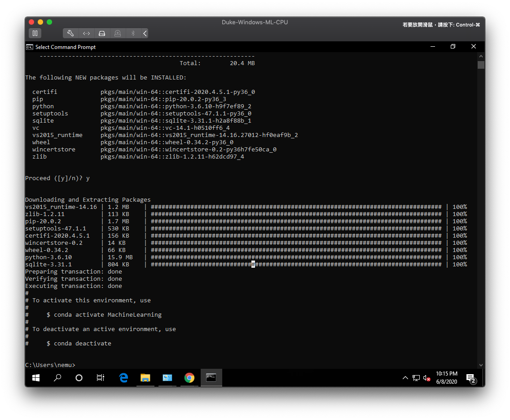
Task: Select the send-keystrokes arrows icon
Action: click(86, 33)
